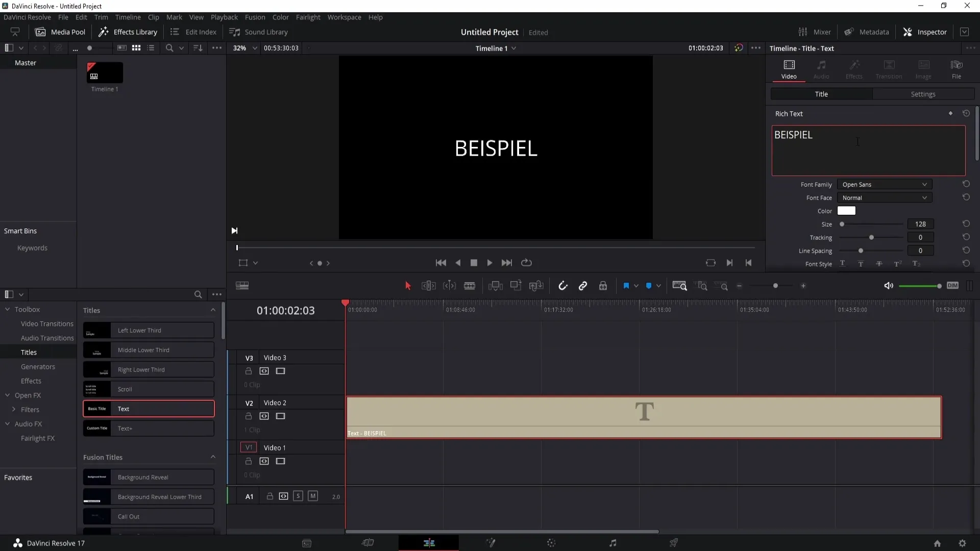Click the Playback menu item
The height and width of the screenshot is (551, 980).
click(x=224, y=17)
